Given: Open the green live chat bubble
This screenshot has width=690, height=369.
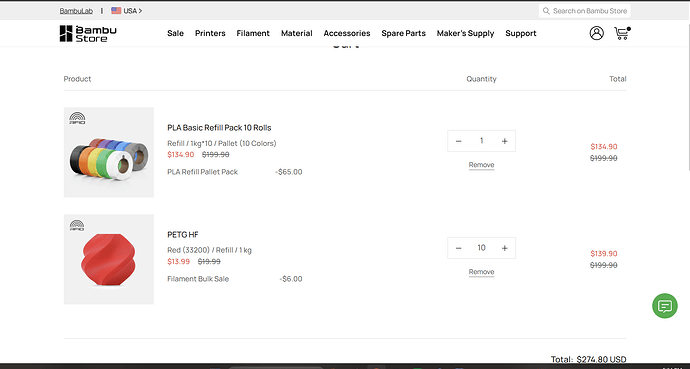Looking at the screenshot, I should (x=664, y=306).
